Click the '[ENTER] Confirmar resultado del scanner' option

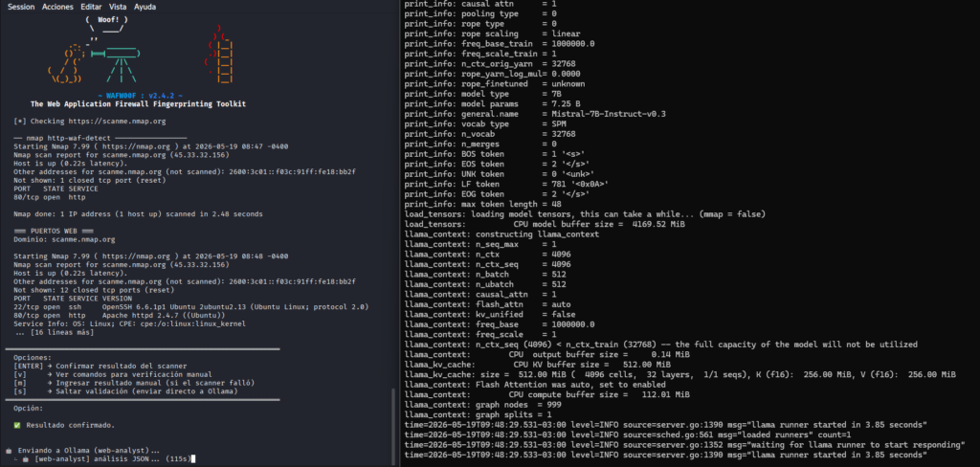(100, 367)
